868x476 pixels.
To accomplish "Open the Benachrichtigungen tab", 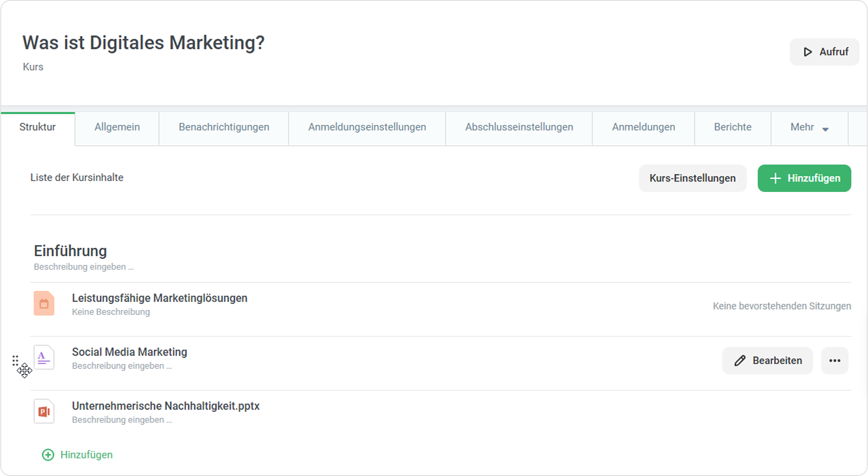I will point(224,128).
